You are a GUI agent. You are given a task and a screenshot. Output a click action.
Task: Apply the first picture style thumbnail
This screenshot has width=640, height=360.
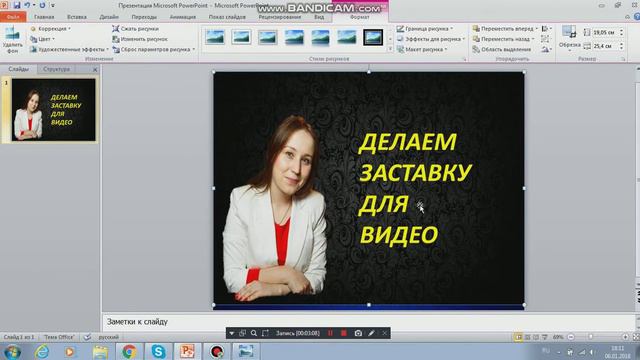[x=215, y=37]
